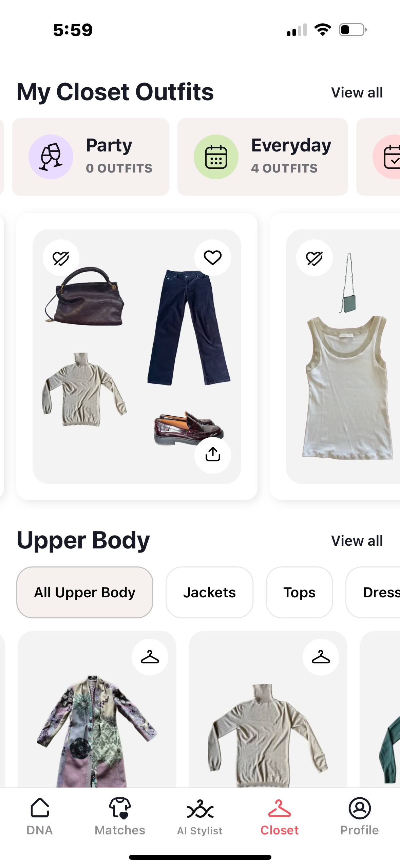Tap the green Everyday calendar icon
The image size is (400, 868).
pos(216,157)
